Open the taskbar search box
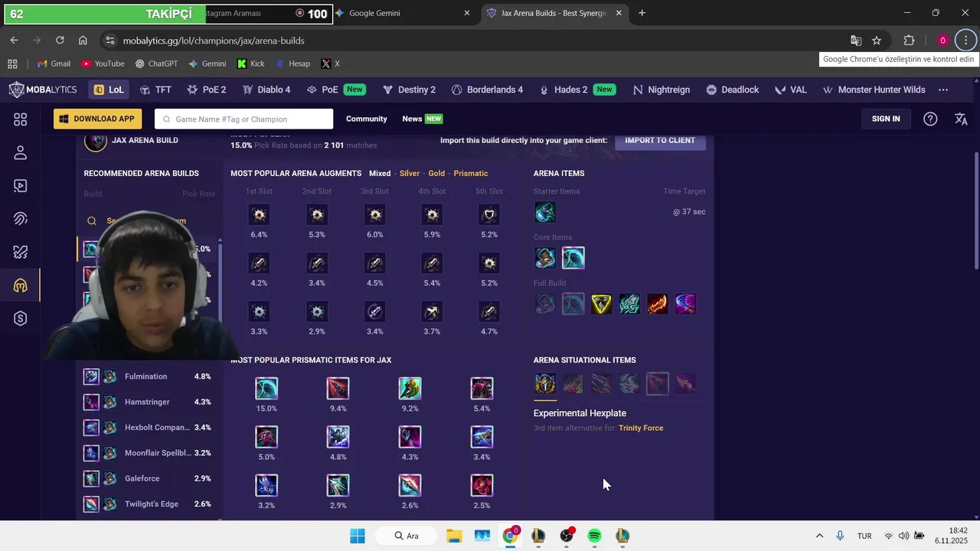980x551 pixels. click(407, 536)
